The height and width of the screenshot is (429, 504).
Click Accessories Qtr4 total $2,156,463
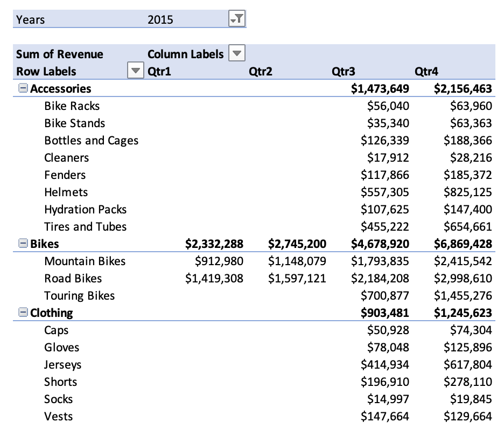click(x=463, y=88)
